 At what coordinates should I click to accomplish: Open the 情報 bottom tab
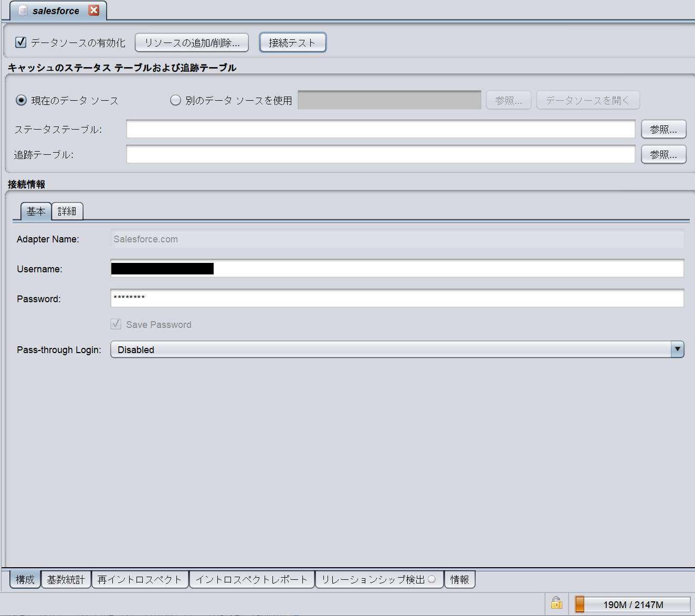point(460,579)
